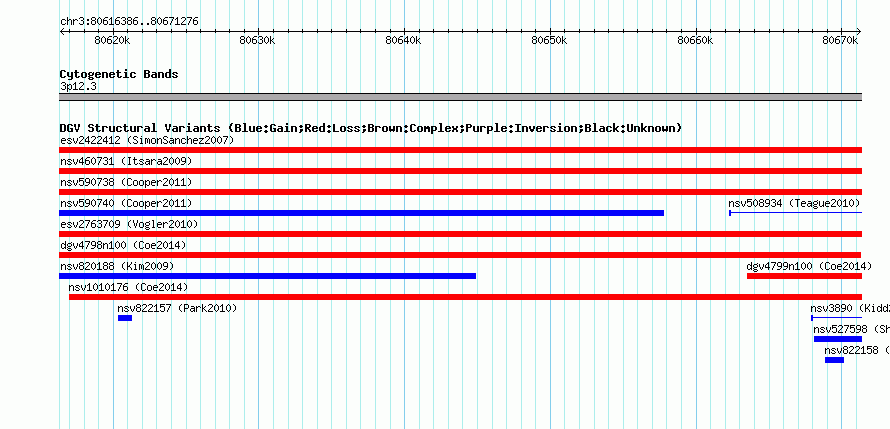The height and width of the screenshot is (429, 890).
Task: Select the red loss bar for esv2422412
Action: pos(460,150)
